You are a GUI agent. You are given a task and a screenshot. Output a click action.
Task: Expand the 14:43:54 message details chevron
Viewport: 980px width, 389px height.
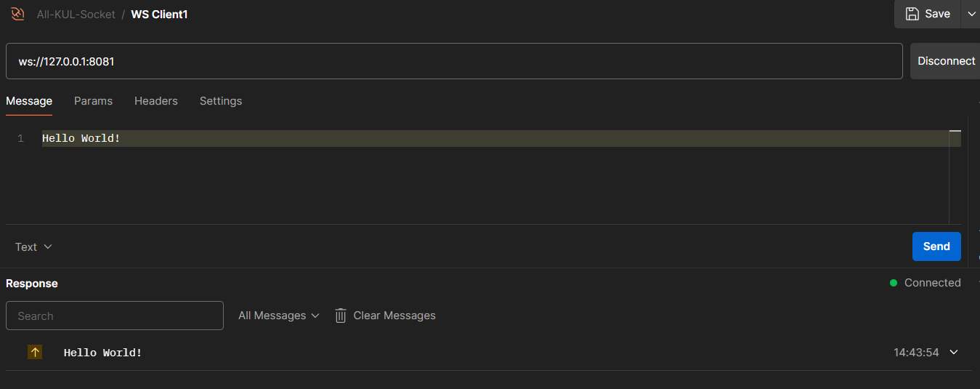954,353
